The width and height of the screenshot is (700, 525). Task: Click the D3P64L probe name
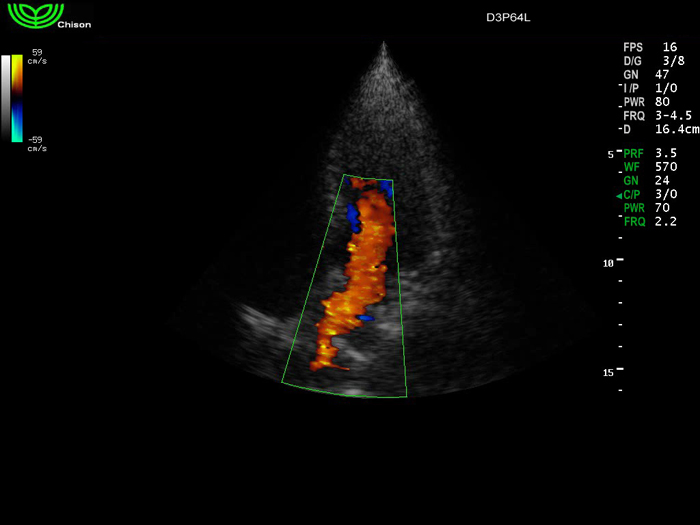[x=510, y=17]
